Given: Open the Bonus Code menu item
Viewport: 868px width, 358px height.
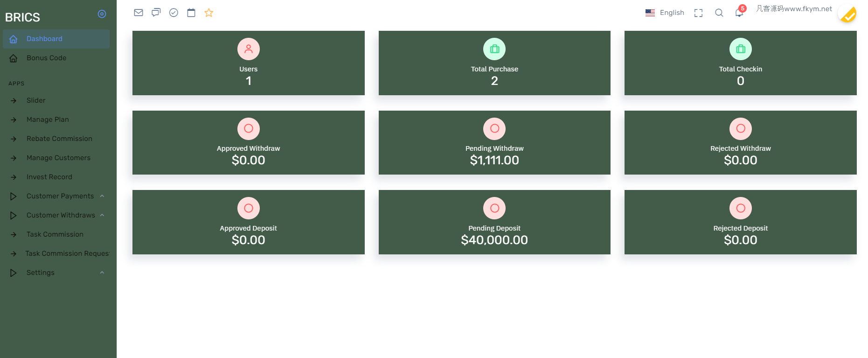Looking at the screenshot, I should (x=46, y=58).
